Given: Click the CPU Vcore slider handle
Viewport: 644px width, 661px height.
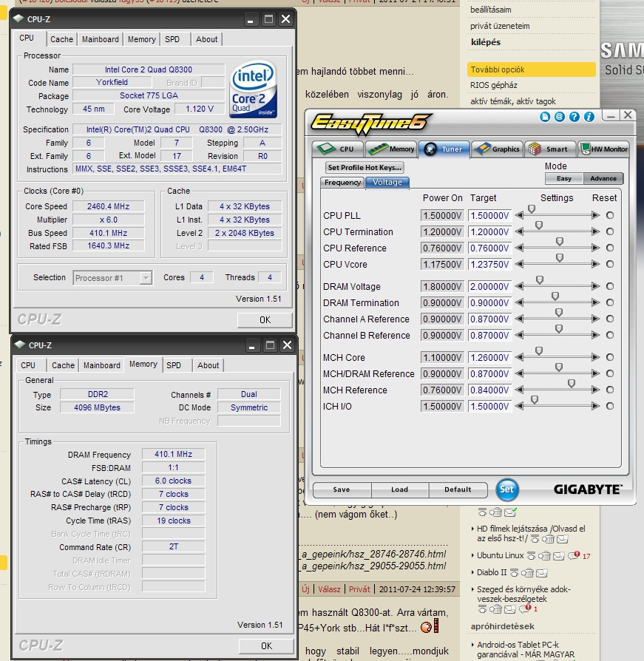Looking at the screenshot, I should pyautogui.click(x=559, y=257).
